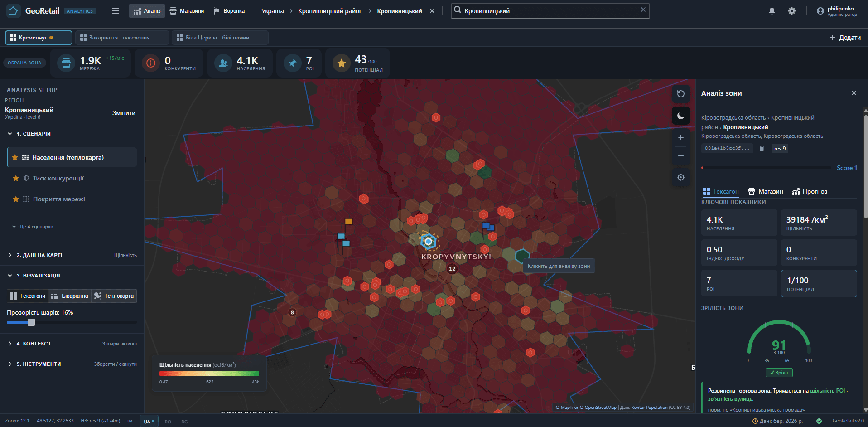Click Додати to add a workspace
Viewport: 868px width, 427px height.
(x=845, y=38)
